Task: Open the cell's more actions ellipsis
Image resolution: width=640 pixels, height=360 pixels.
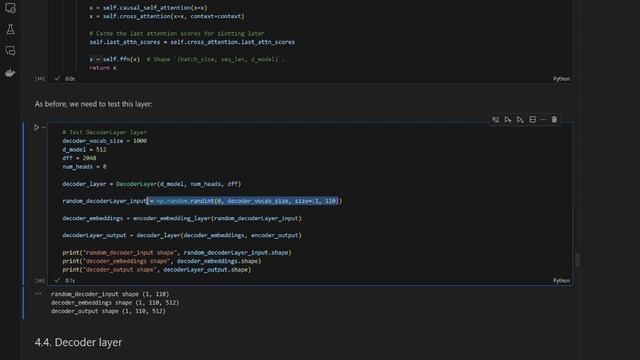Action: 543,120
